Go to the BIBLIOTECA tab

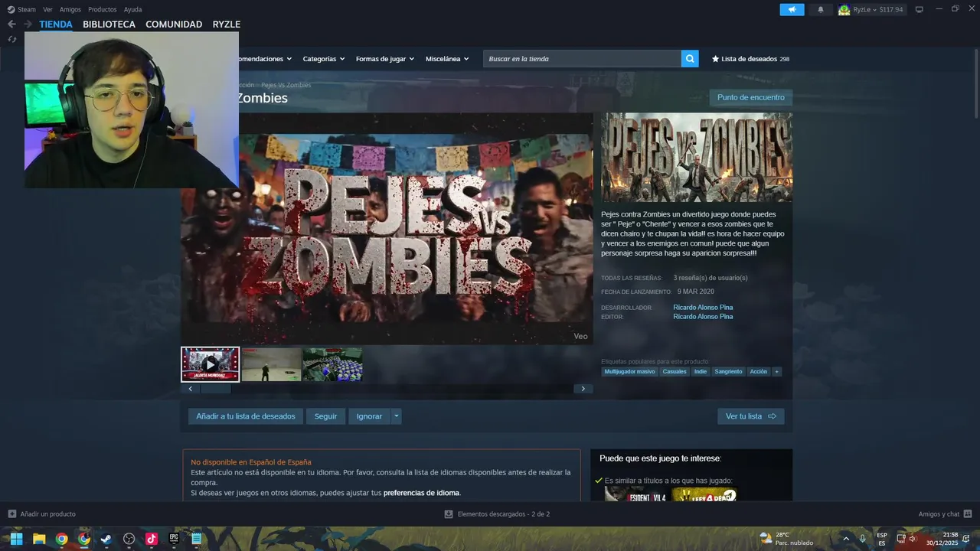click(109, 24)
